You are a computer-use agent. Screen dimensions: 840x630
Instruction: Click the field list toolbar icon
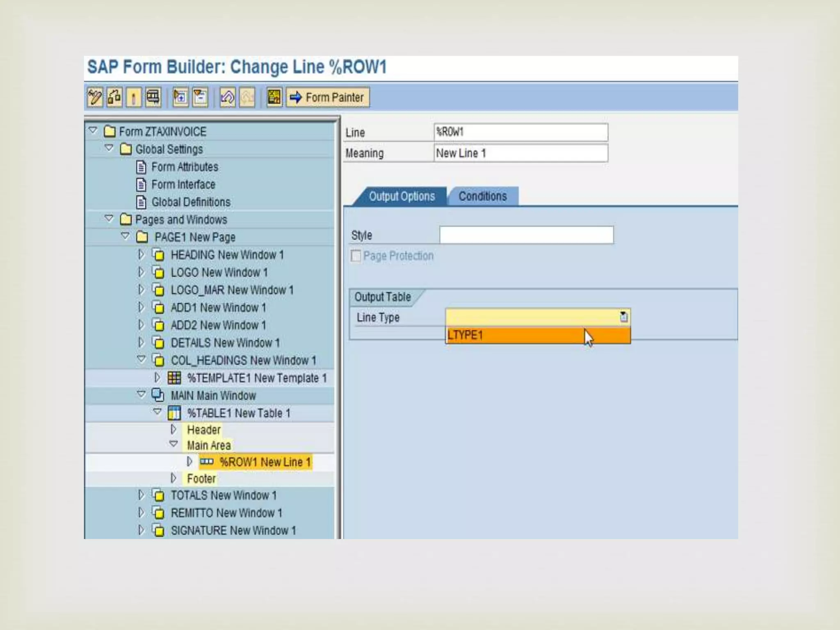coord(274,98)
